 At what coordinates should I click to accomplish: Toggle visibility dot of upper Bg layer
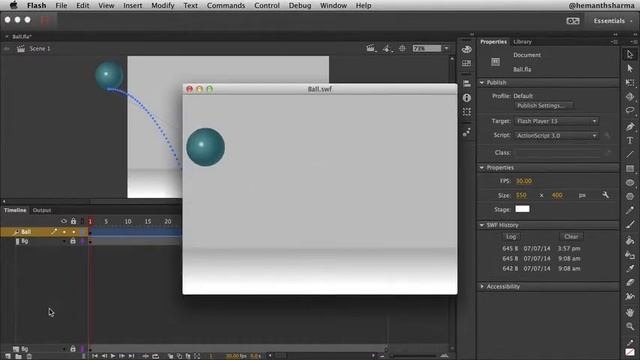tap(64, 241)
